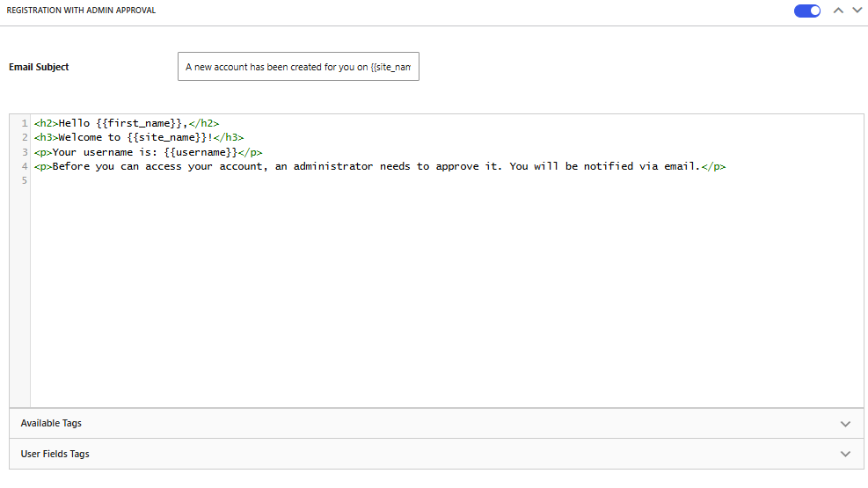The width and height of the screenshot is (868, 488).
Task: Place cursor in line 2 Welcome to site_name
Action: [138, 137]
